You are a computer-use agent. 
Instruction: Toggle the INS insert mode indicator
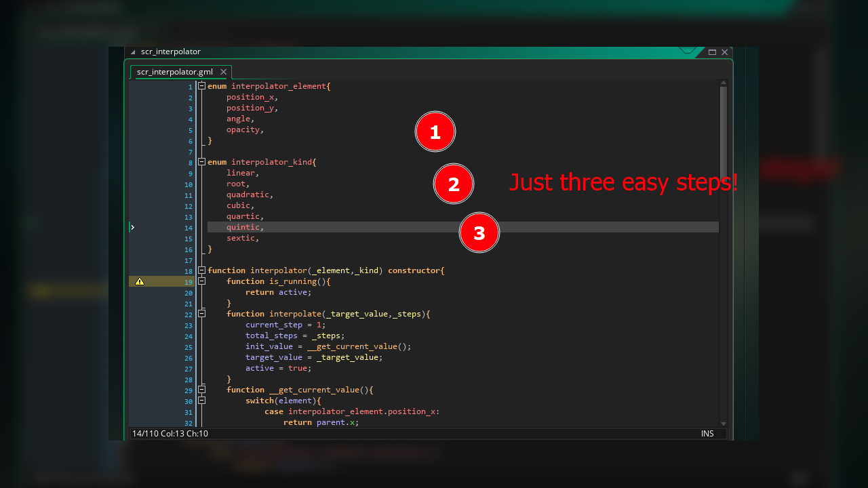707,434
